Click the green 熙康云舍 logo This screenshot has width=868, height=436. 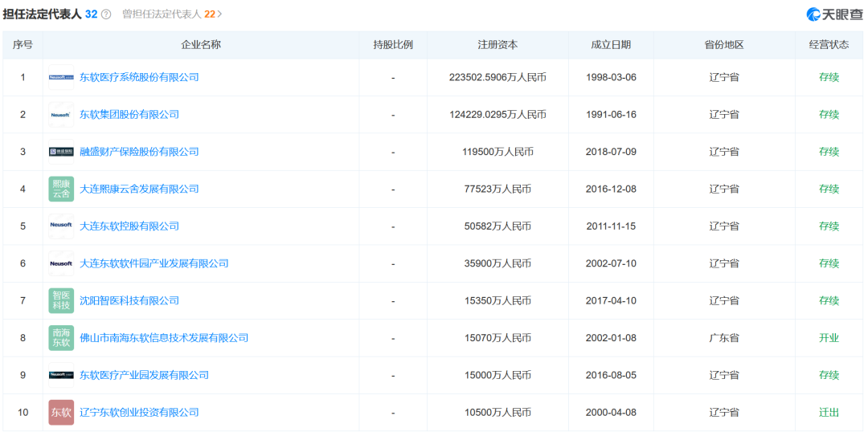click(x=61, y=189)
